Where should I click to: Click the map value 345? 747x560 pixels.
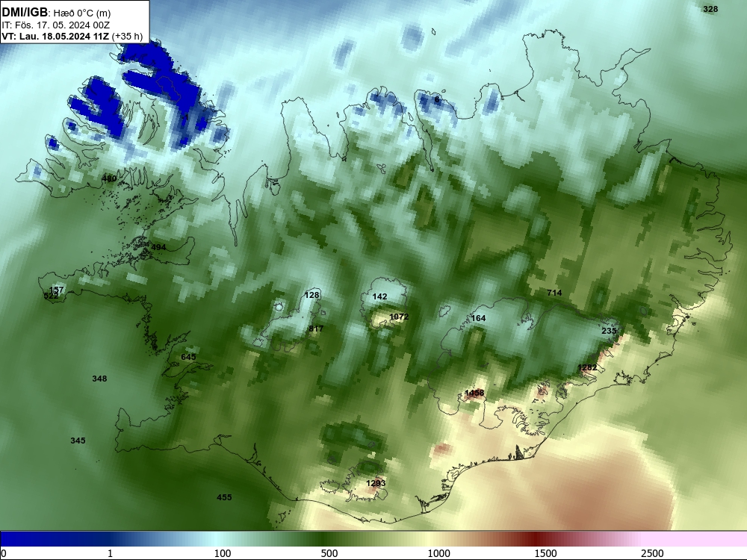click(78, 441)
